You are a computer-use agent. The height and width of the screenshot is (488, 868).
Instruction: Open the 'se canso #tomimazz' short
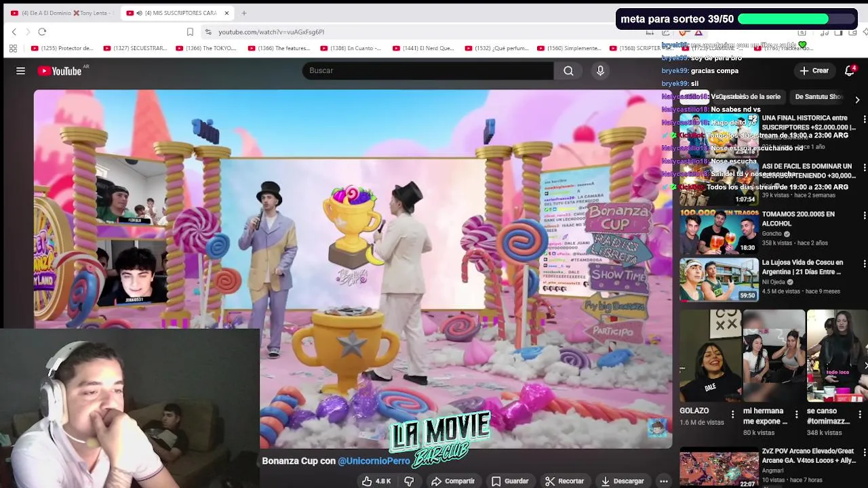pos(837,356)
